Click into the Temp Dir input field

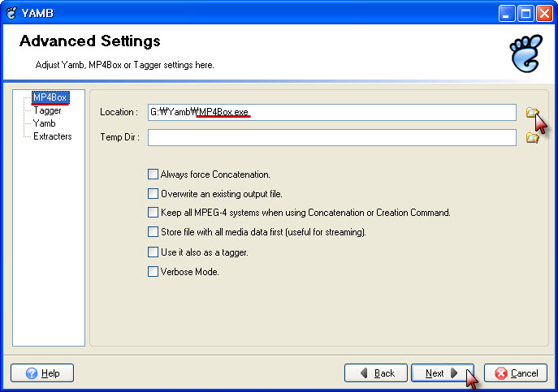coord(332,138)
